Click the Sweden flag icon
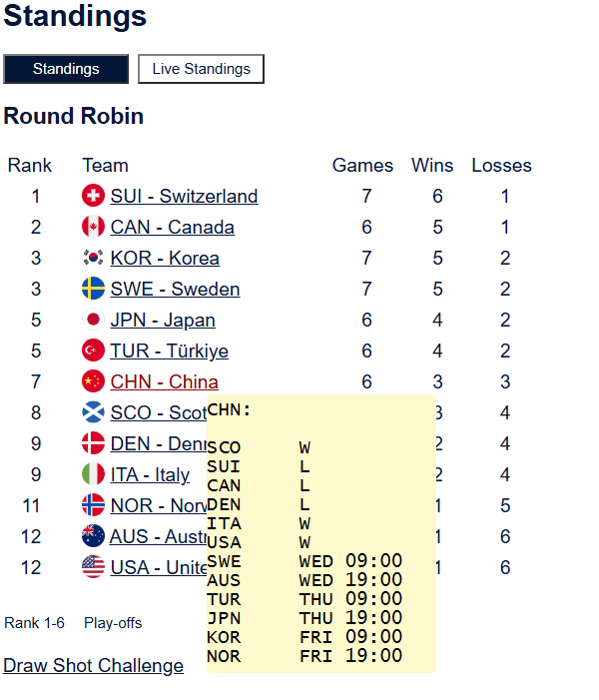Viewport: 599px width, 700px height. pos(93,289)
